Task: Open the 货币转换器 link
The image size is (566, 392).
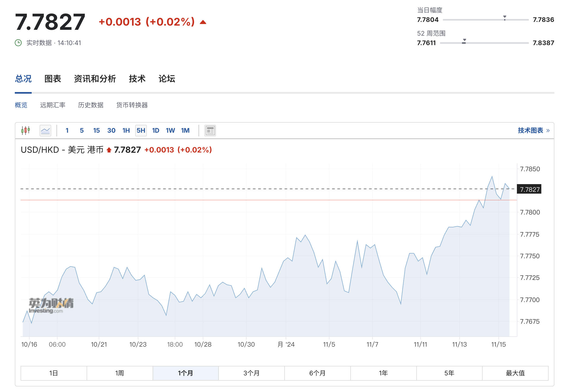Action: click(132, 105)
